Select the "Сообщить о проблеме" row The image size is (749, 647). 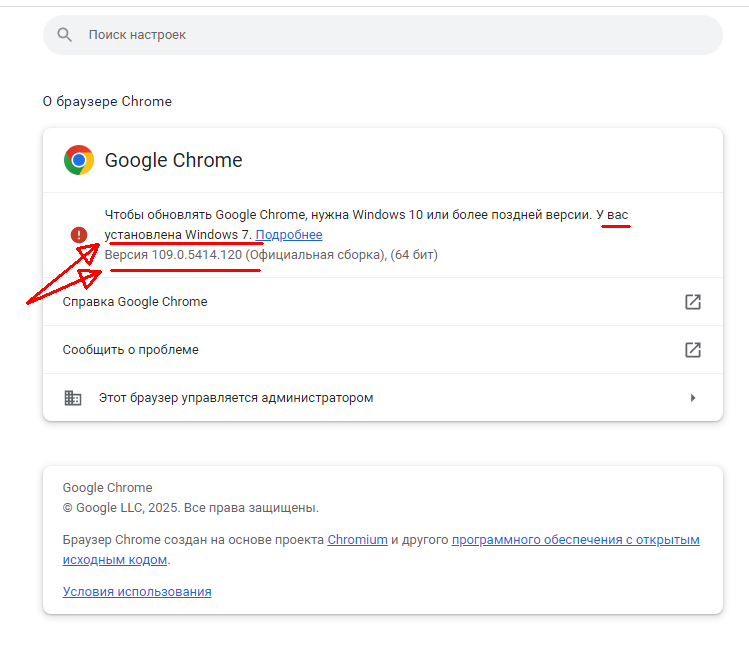pyautogui.click(x=131, y=350)
